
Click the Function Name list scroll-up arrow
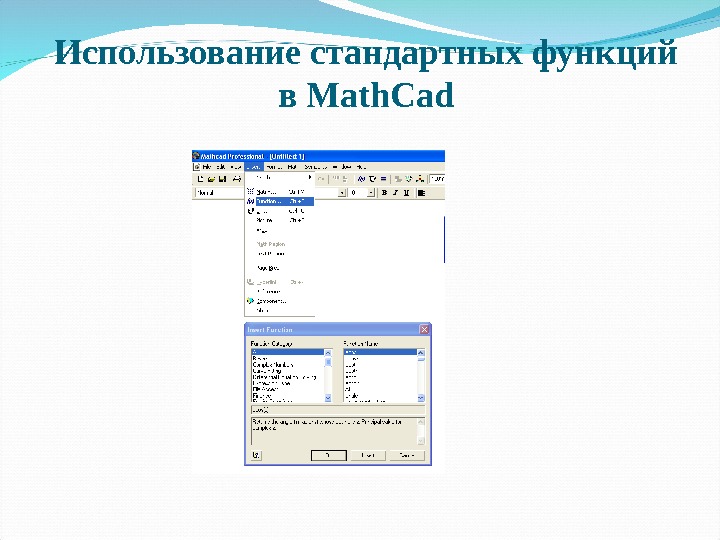421,353
